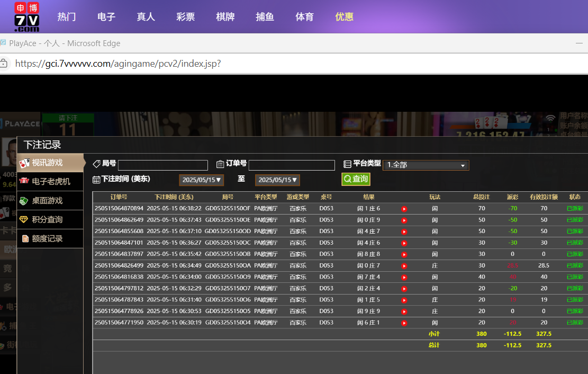Play video replay for order 250515064870894
Screen dimensions: 588x374
click(x=404, y=209)
